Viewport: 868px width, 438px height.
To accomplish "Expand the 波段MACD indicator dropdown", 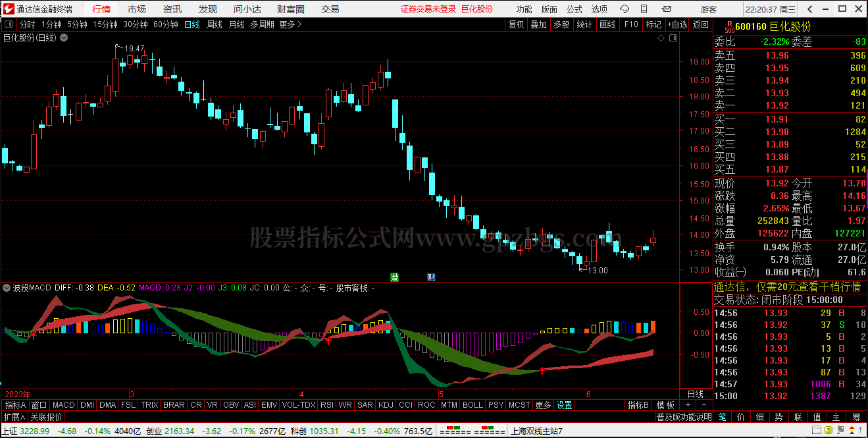I will tap(7, 288).
